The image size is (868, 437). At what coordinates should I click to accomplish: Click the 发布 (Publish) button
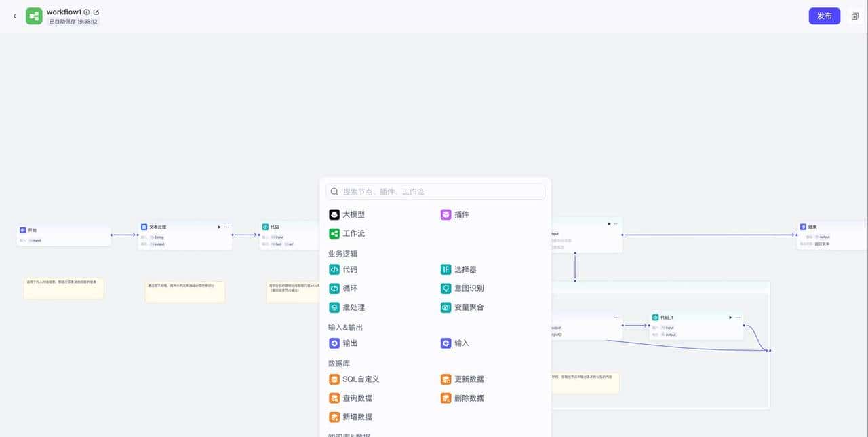tap(824, 15)
